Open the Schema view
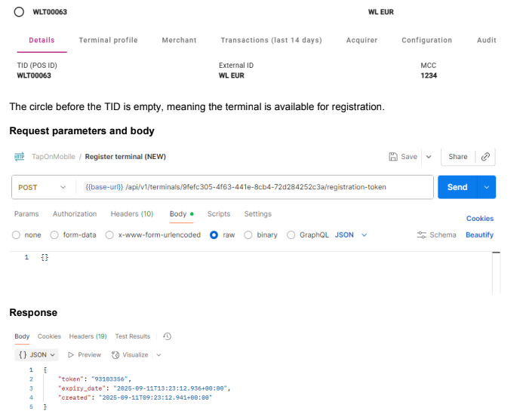Image resolution: width=526 pixels, height=420 pixels. 437,235
